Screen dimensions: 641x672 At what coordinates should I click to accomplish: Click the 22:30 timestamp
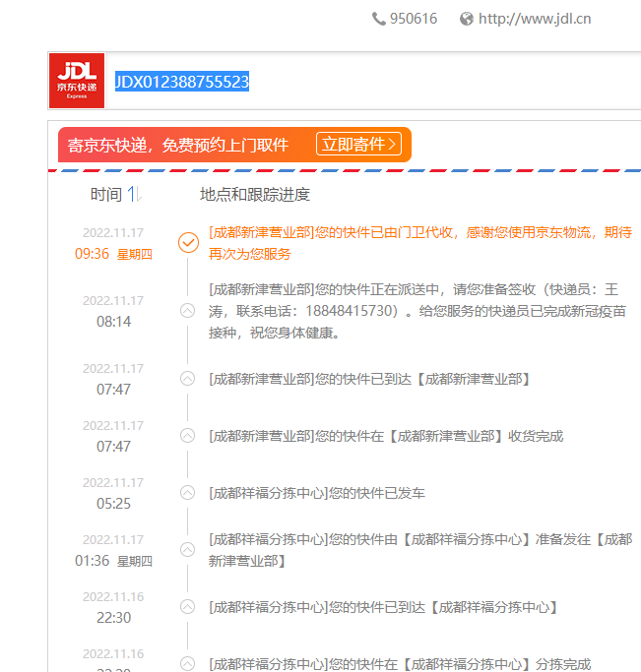coord(113,618)
